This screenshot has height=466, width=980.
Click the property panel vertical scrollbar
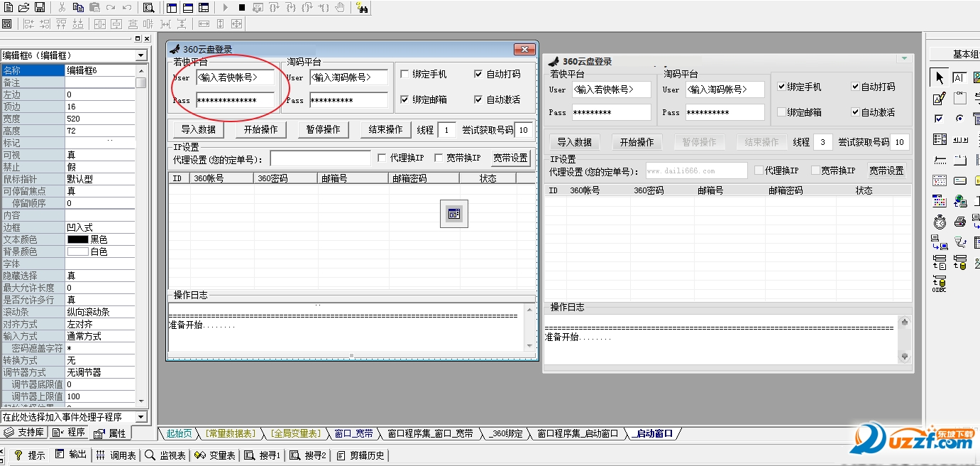click(x=141, y=234)
